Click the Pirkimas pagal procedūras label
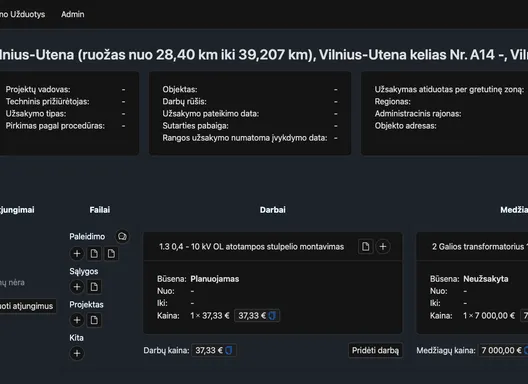 55,126
